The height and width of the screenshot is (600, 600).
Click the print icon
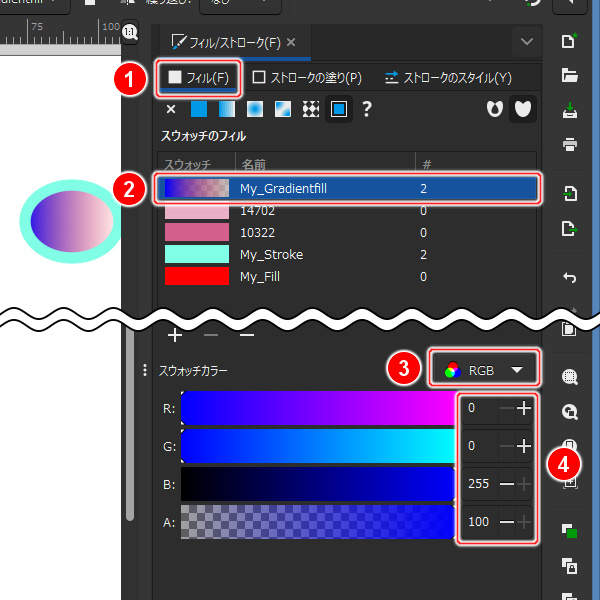point(569,145)
